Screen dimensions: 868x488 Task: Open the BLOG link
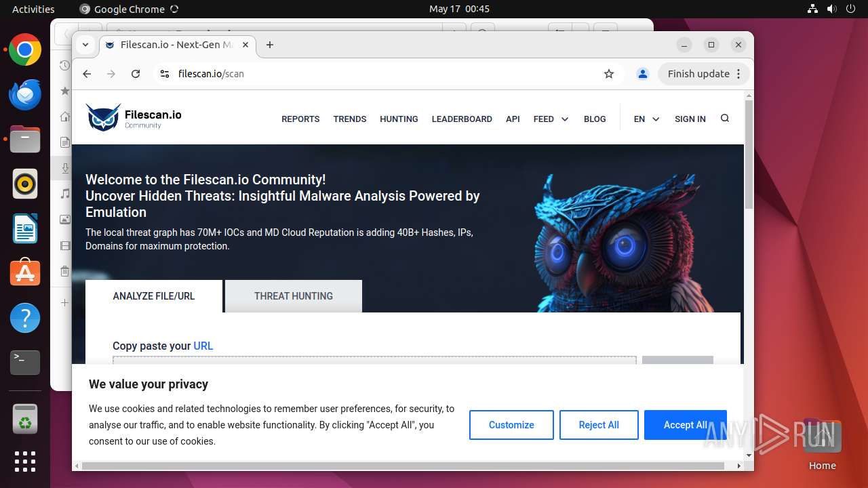pyautogui.click(x=595, y=119)
